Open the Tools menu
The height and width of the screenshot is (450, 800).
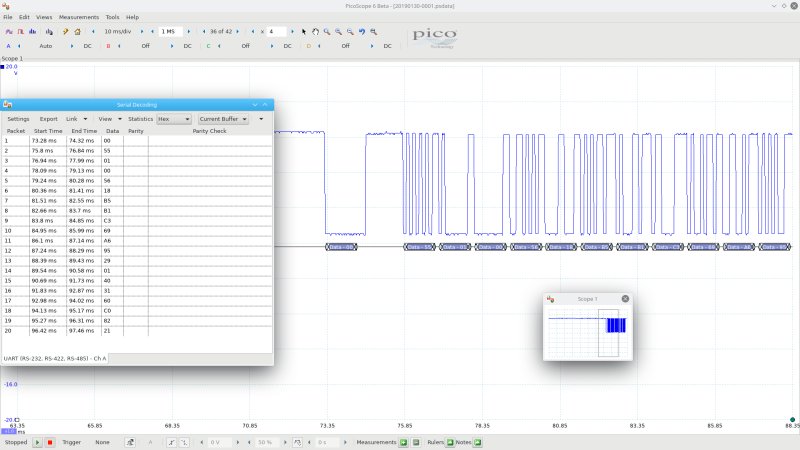point(112,17)
